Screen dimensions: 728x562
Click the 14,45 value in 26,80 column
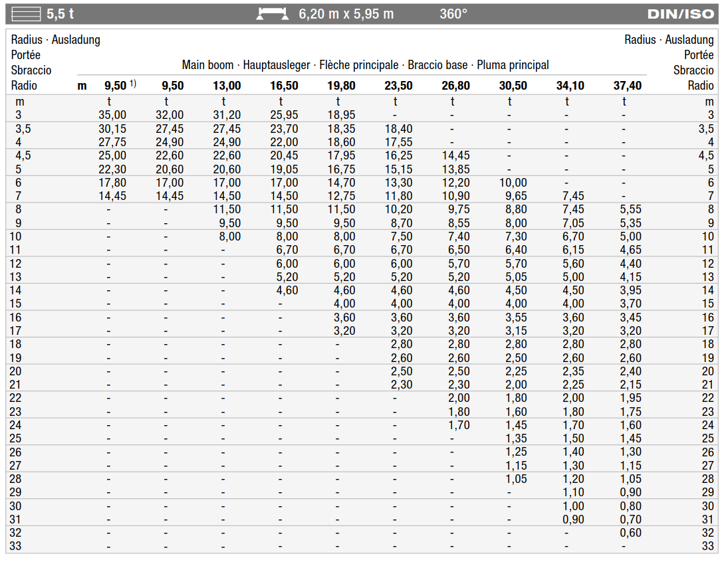pos(456,155)
